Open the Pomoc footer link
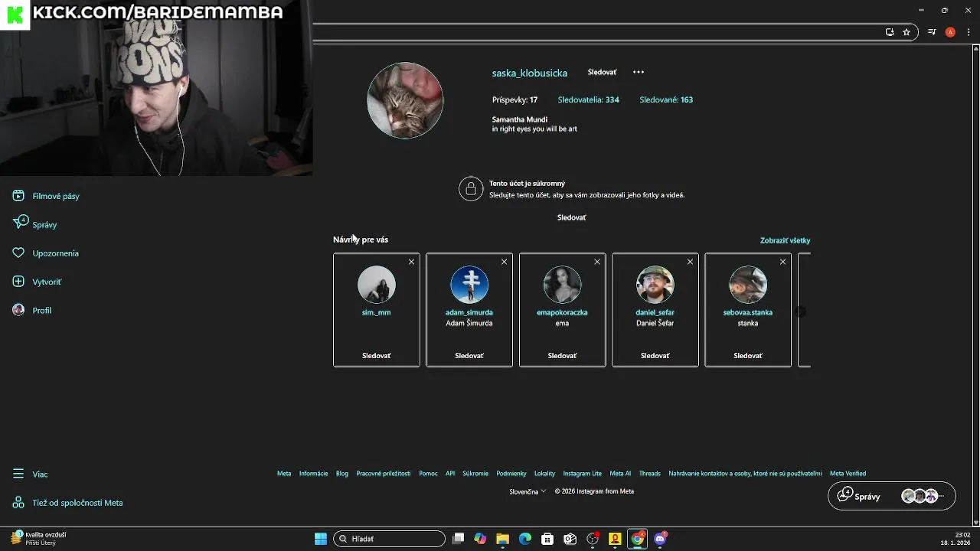 (x=428, y=474)
